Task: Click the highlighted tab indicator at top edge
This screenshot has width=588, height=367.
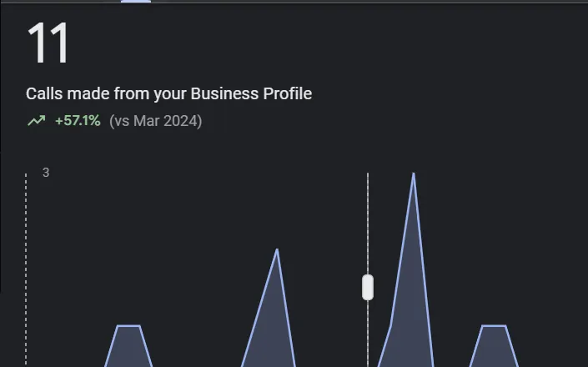Action: coord(136,1)
